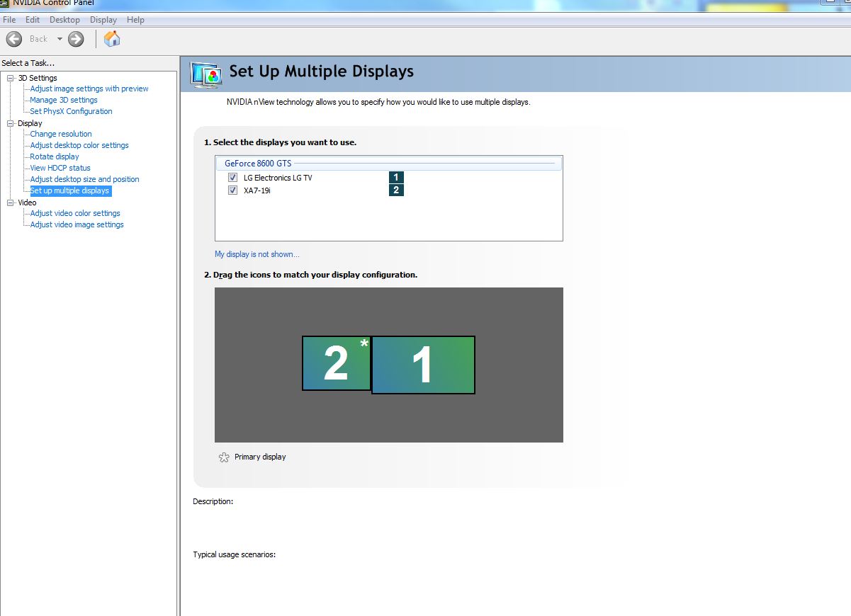This screenshot has height=616, width=851.
Task: Click the Back arrow button
Action: coord(14,39)
